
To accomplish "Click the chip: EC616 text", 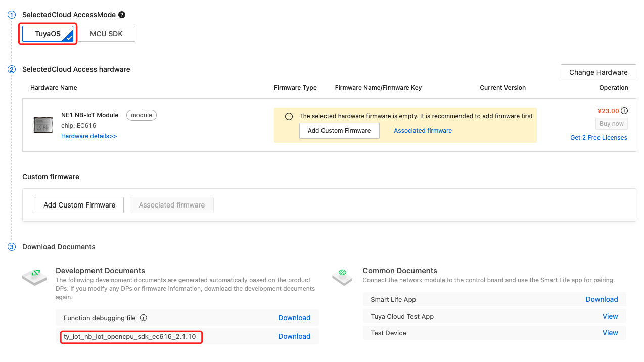I will tap(78, 126).
